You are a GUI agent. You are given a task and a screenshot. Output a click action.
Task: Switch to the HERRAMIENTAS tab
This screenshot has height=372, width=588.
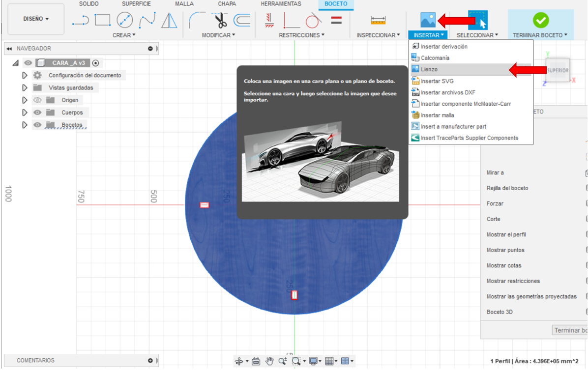tap(281, 4)
